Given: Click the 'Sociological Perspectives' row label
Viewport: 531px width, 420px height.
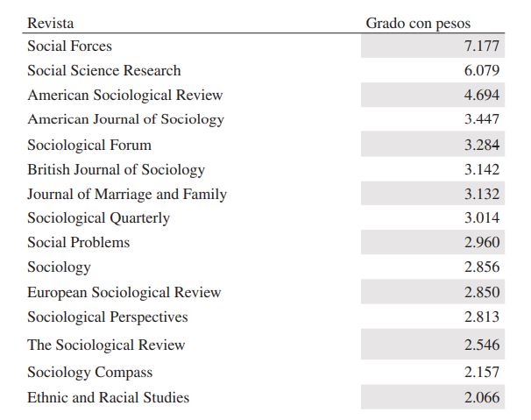Looking at the screenshot, I should tap(108, 317).
